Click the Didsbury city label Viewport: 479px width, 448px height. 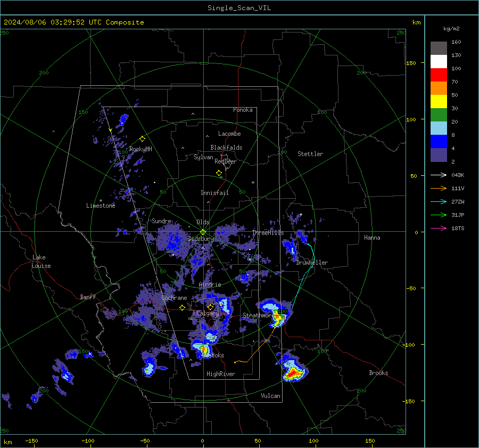tap(201, 239)
